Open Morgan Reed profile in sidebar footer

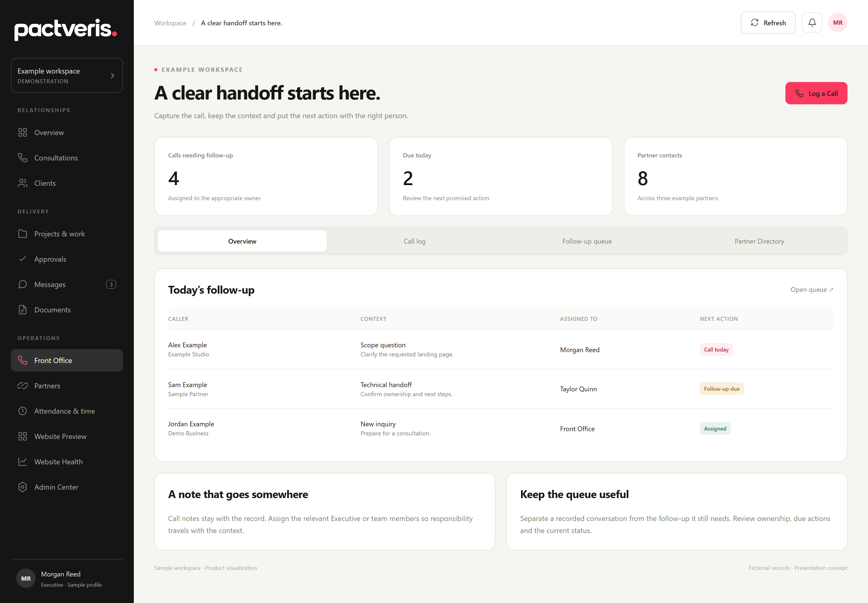67,579
